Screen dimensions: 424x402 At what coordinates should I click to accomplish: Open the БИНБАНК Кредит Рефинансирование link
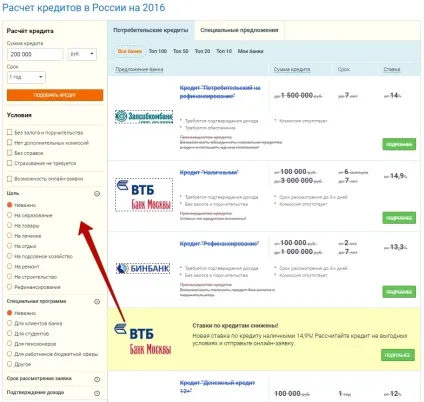[x=219, y=244]
